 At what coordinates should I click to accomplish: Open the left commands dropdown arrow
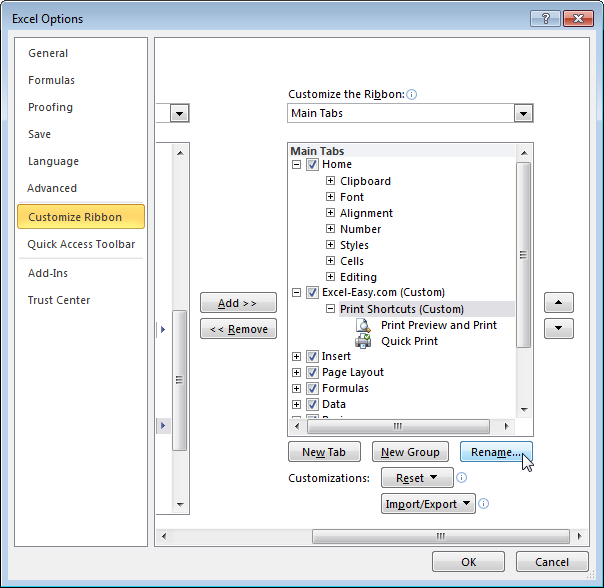[x=180, y=113]
